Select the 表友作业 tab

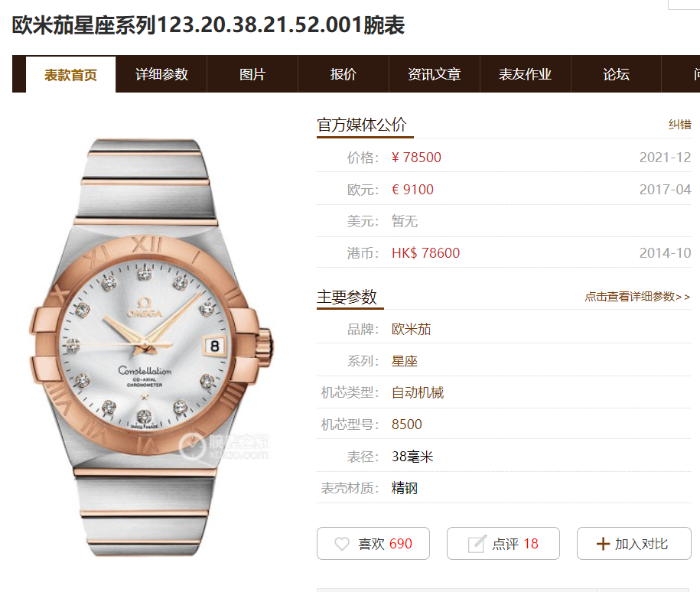click(526, 74)
